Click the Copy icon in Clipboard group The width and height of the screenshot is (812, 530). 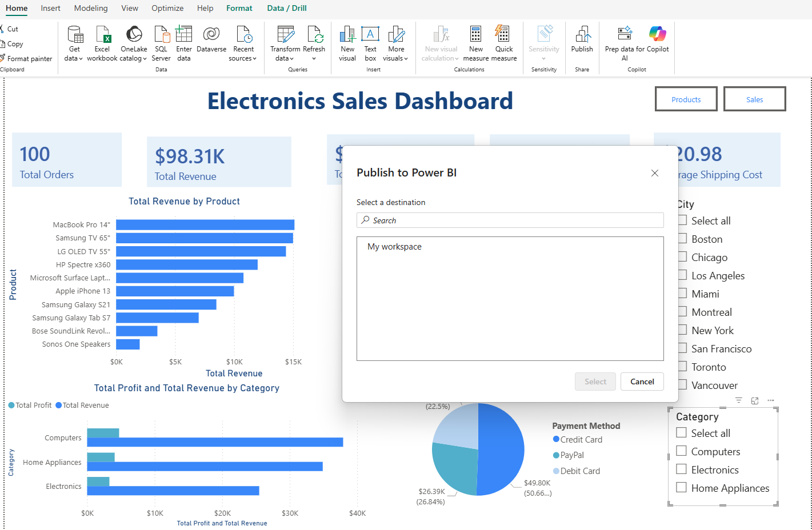click(x=2, y=44)
